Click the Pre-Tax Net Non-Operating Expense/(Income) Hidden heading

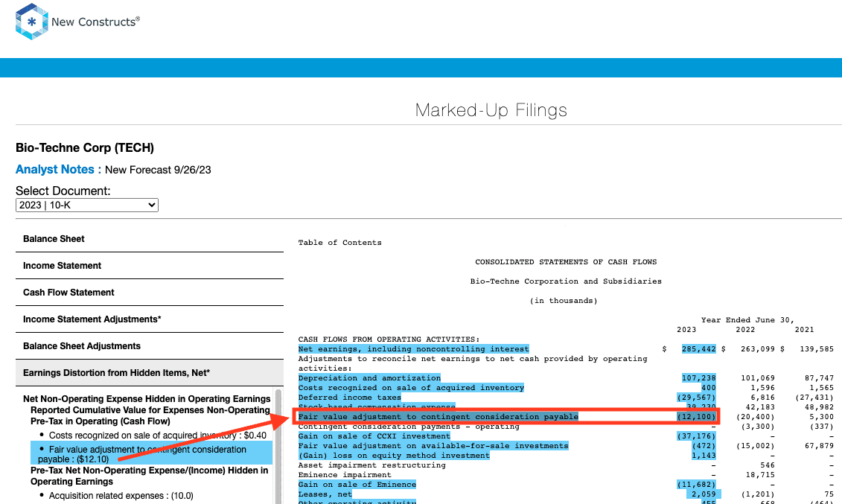click(150, 476)
